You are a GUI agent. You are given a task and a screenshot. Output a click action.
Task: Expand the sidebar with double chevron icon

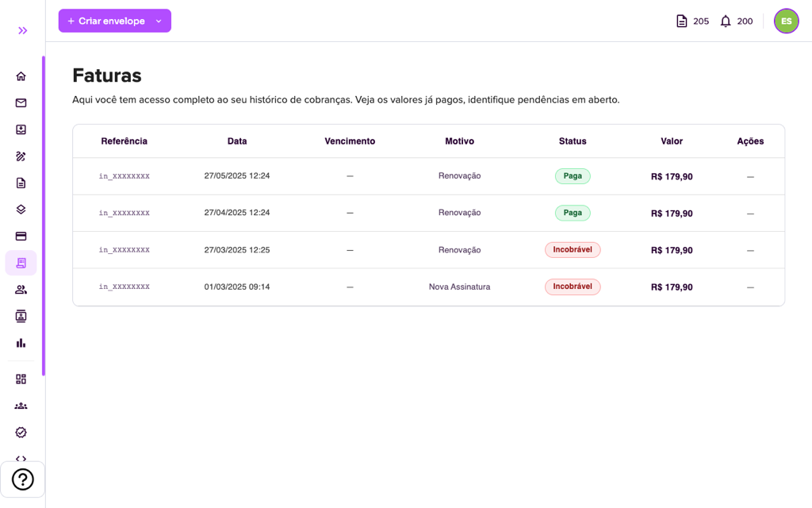pos(22,31)
